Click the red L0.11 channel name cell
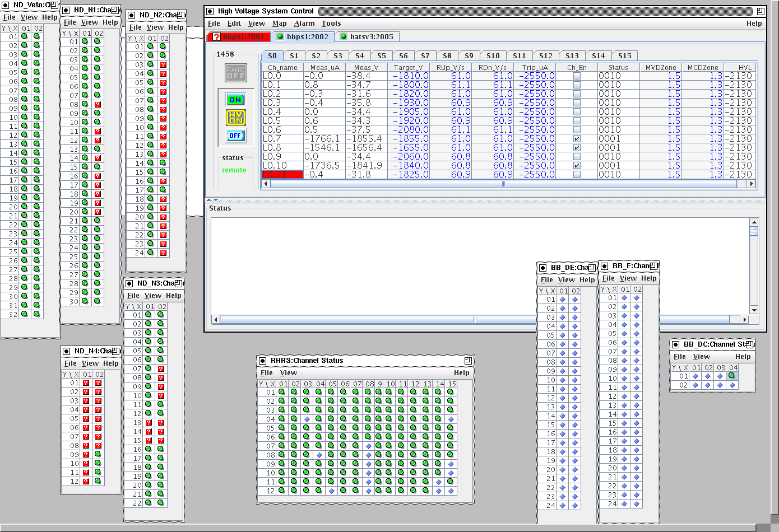Image resolution: width=779 pixels, height=532 pixels. click(x=282, y=175)
